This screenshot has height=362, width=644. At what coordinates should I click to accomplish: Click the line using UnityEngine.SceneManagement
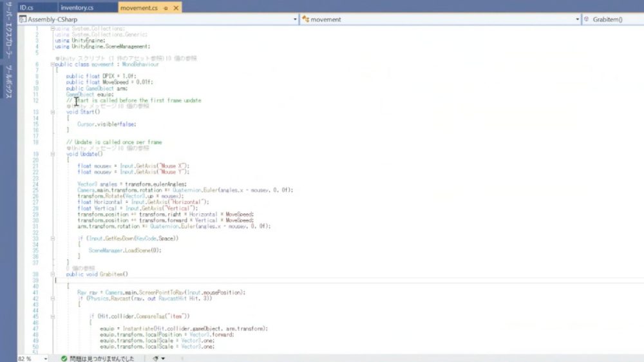[102, 46]
